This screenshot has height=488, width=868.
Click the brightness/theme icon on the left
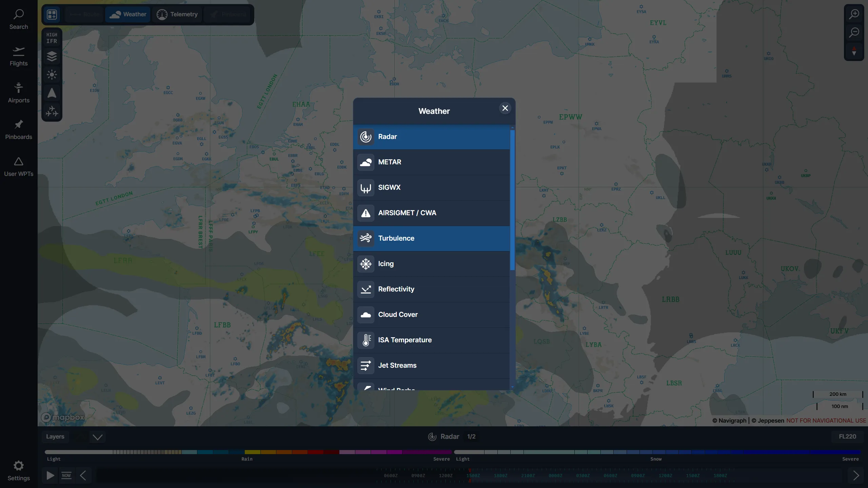(52, 75)
